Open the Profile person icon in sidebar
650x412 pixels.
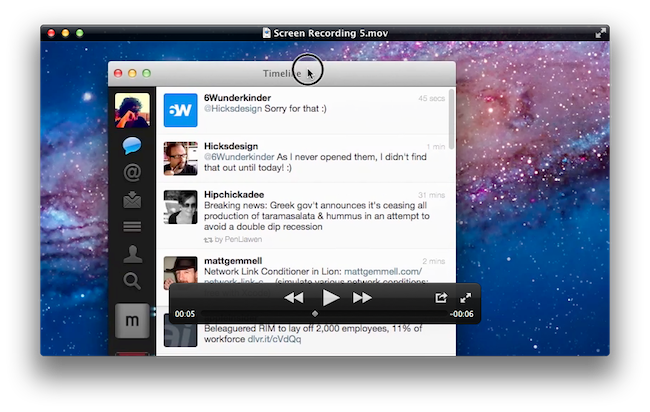(x=132, y=254)
